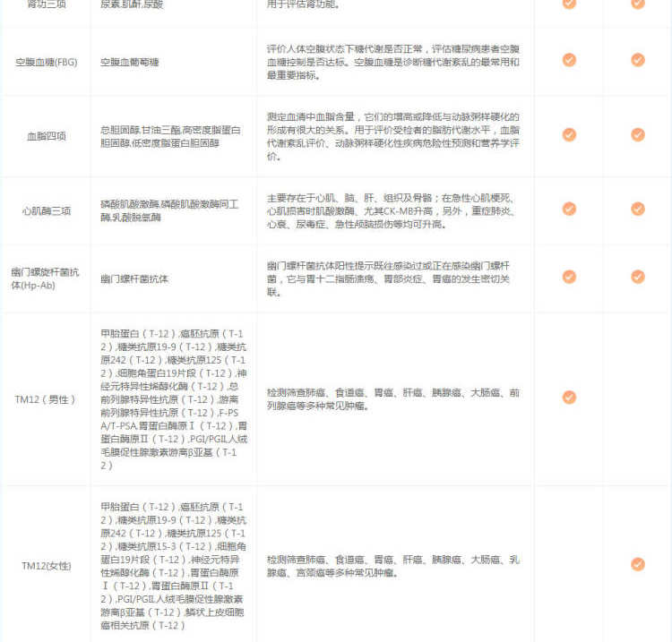Image resolution: width=672 pixels, height=642 pixels.
Task: Click TM12(男性) description mentioning 前列腺癌
Action: click(393, 398)
